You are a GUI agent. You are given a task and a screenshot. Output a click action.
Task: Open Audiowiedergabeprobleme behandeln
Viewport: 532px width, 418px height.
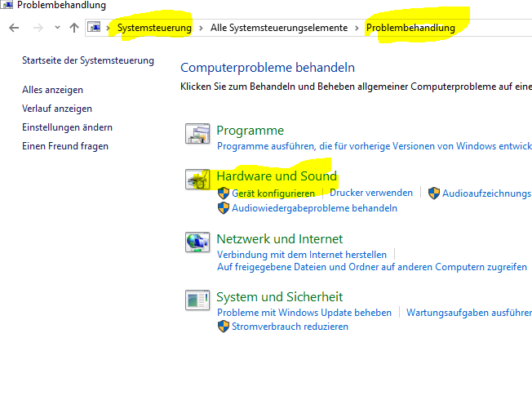tap(314, 208)
